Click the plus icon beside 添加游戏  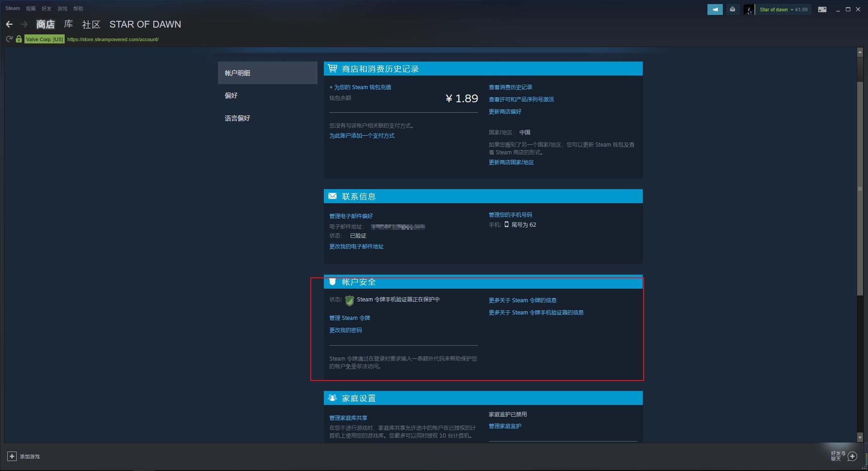12,456
